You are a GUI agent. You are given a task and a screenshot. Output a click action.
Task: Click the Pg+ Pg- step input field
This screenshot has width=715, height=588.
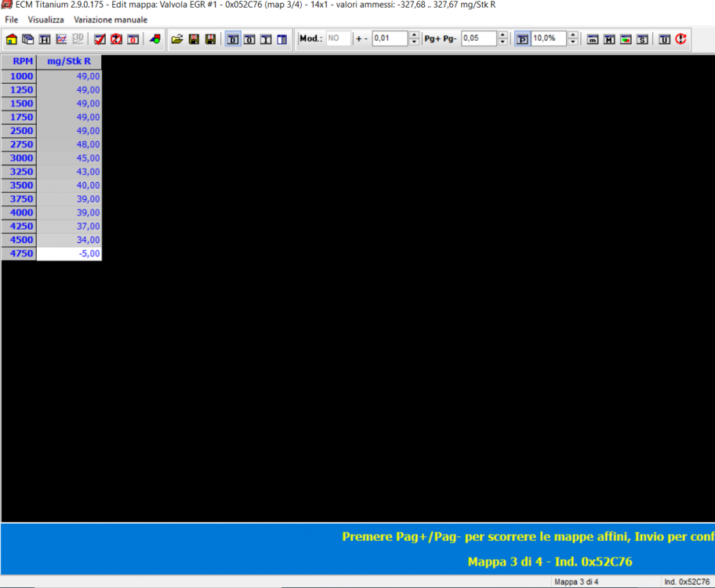pyautogui.click(x=478, y=38)
